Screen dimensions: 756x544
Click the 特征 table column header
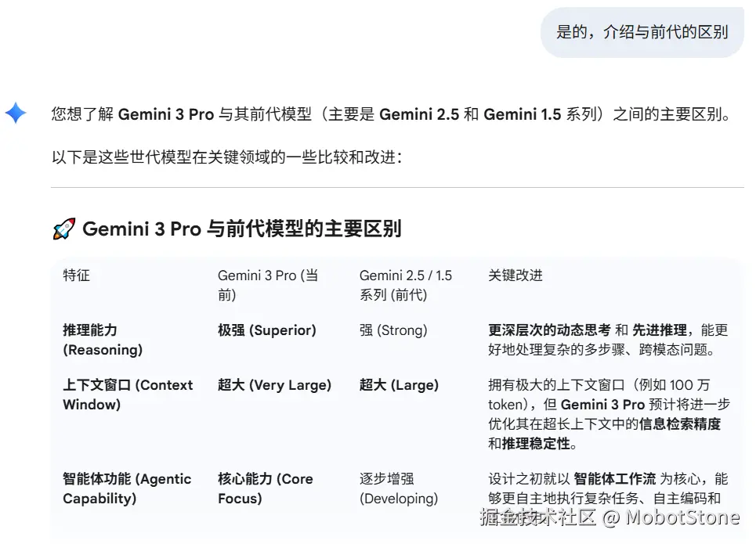[x=77, y=276]
